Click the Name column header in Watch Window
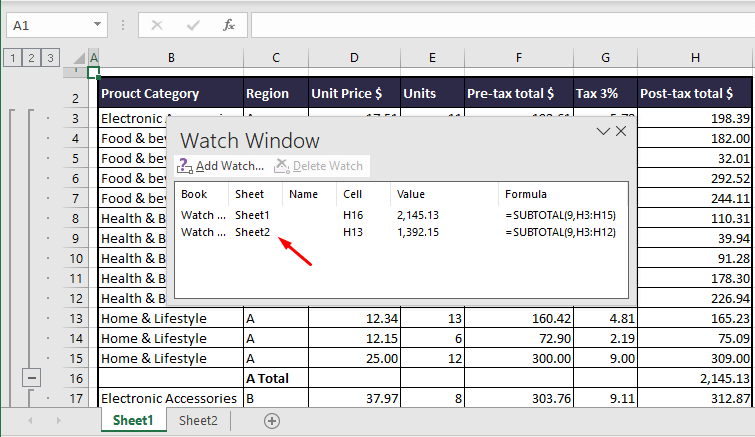 coord(303,194)
